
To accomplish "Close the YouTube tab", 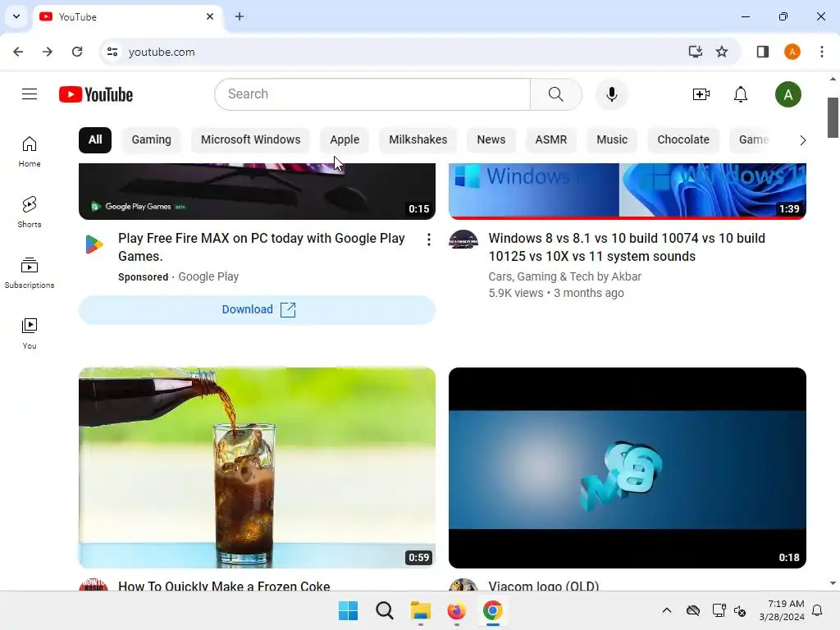I will coord(210,16).
